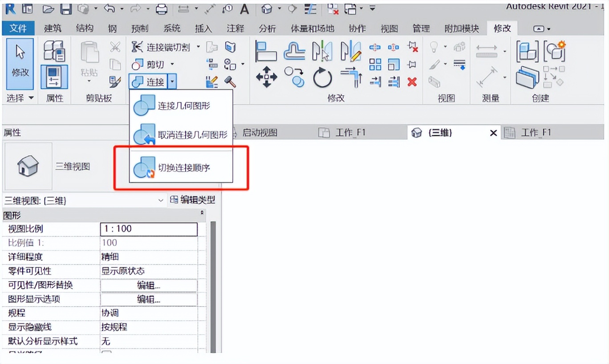Image resolution: width=609 pixels, height=364 pixels.
Task: Select the Split with Gap tool
Action: click(394, 47)
